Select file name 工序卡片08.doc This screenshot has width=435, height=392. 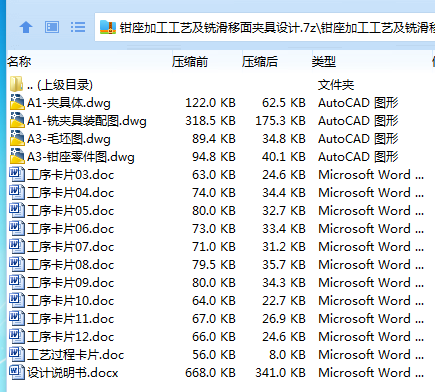pyautogui.click(x=71, y=265)
